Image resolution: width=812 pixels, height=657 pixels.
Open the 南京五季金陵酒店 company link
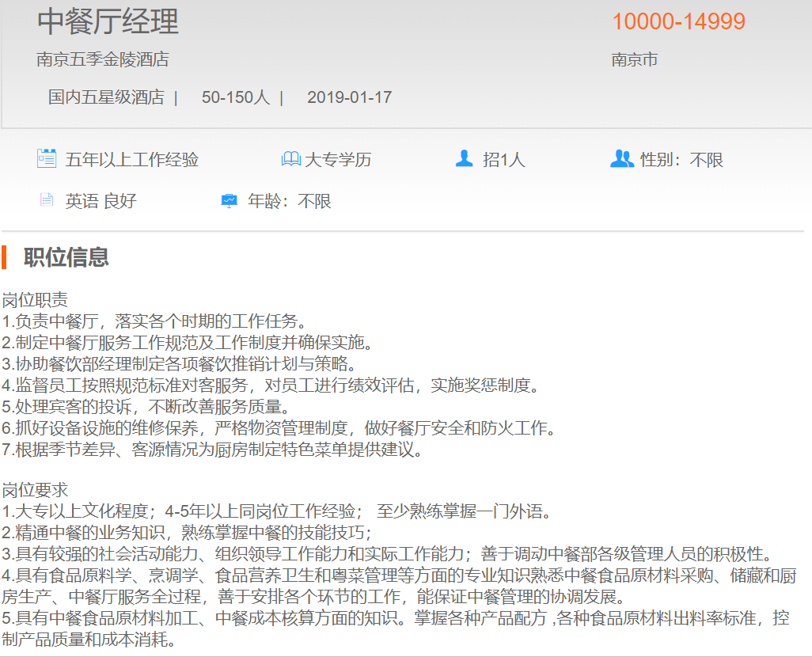(x=103, y=59)
